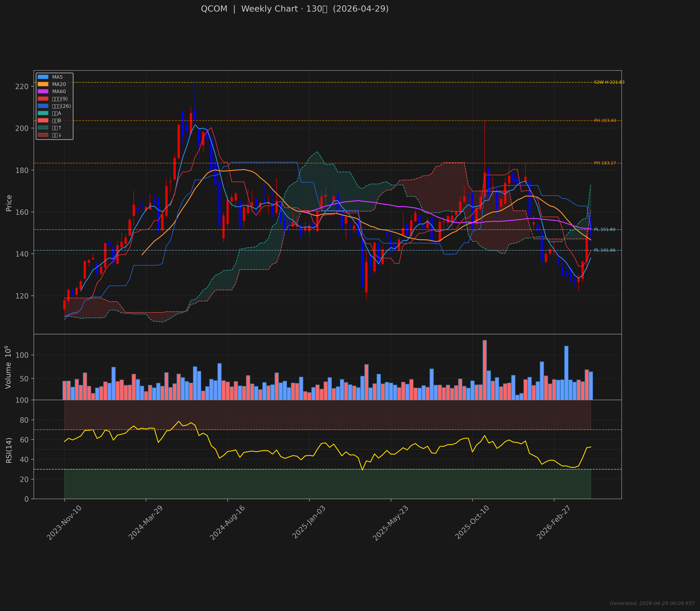Click the down-arrow cloud legend entry
The width and height of the screenshot is (700, 611).
(x=56, y=135)
